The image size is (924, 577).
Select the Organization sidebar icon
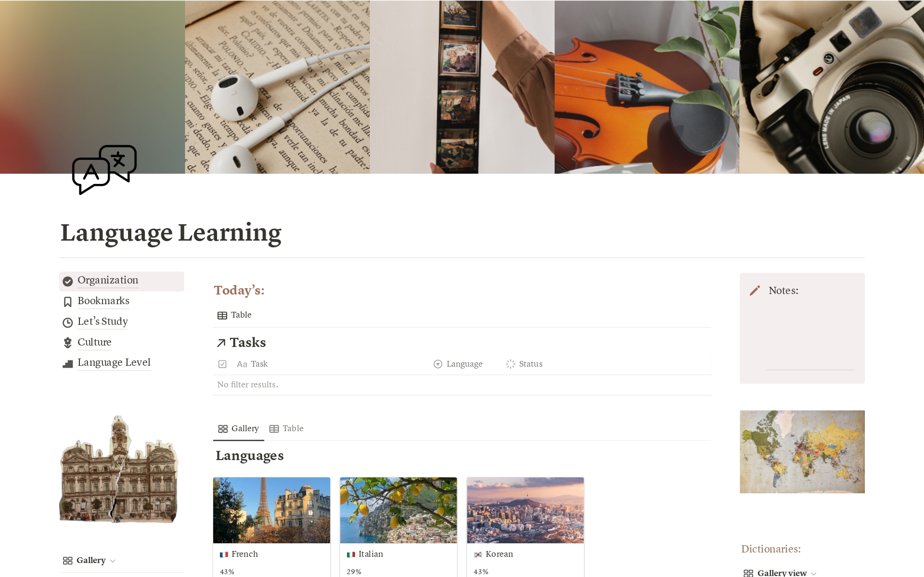pyautogui.click(x=68, y=281)
